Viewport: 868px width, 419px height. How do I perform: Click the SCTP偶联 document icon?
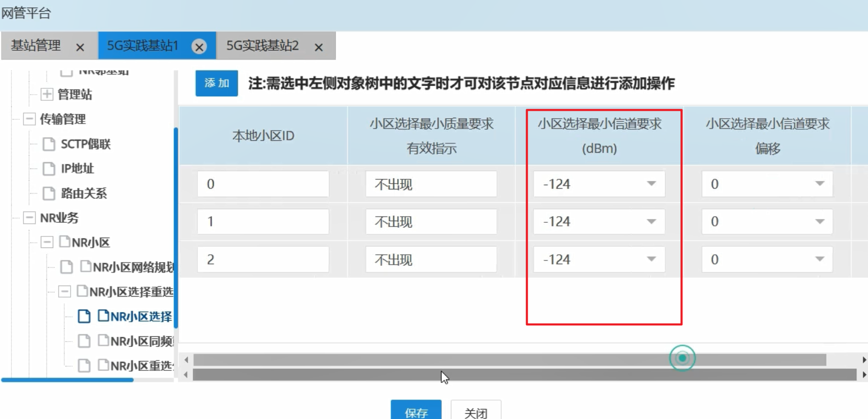click(49, 144)
